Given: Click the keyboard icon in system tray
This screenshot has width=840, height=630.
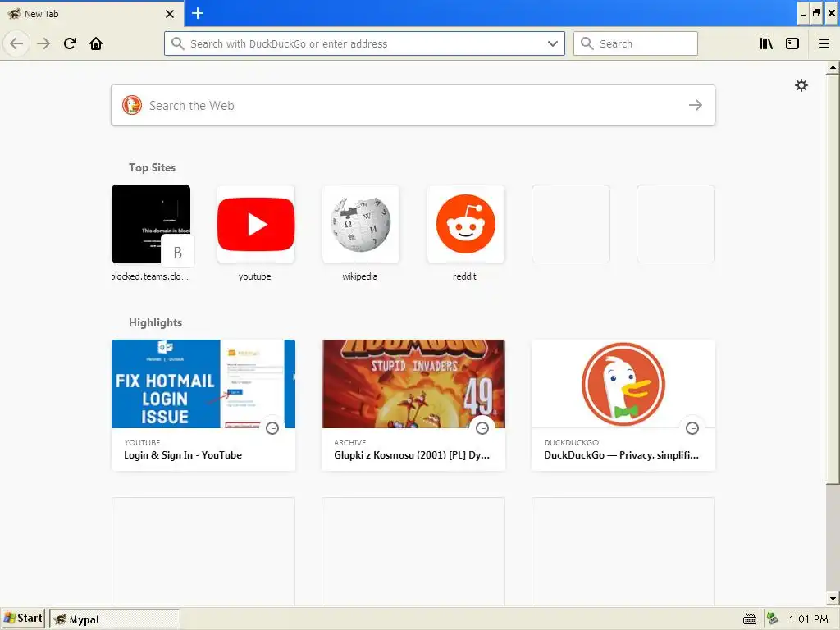Looking at the screenshot, I should coord(750,619).
